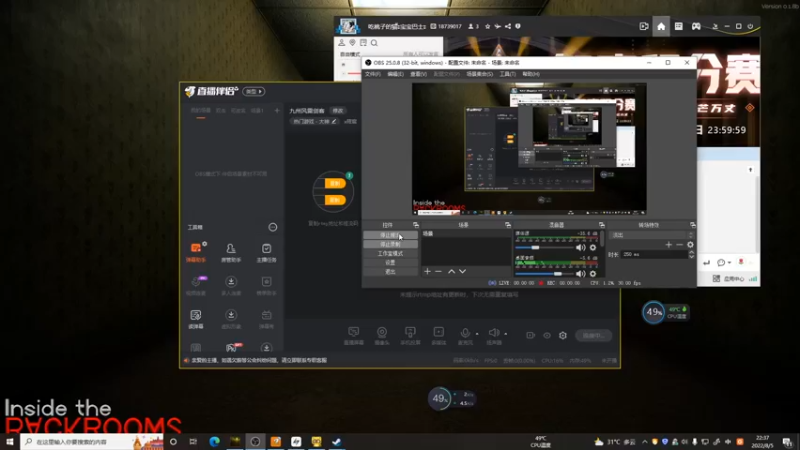The width and height of the screenshot is (800, 450).
Task: Add a new scene with plus icon
Action: (428, 271)
